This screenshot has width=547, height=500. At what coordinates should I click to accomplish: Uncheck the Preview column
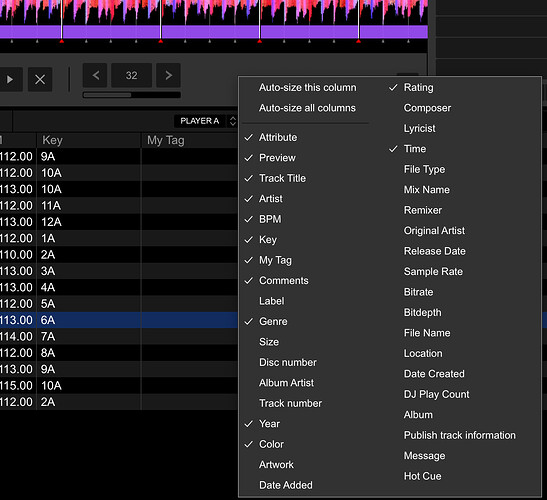point(277,158)
